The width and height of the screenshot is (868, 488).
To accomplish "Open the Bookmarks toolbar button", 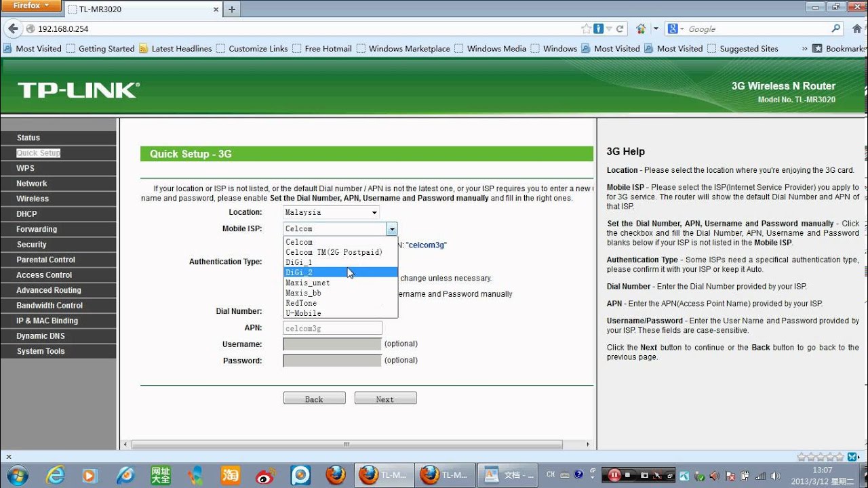I will [x=839, y=49].
